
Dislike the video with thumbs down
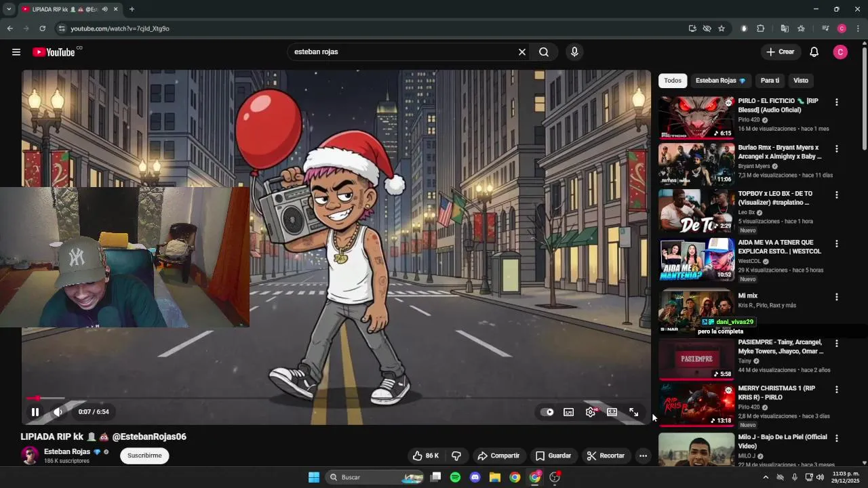(456, 455)
